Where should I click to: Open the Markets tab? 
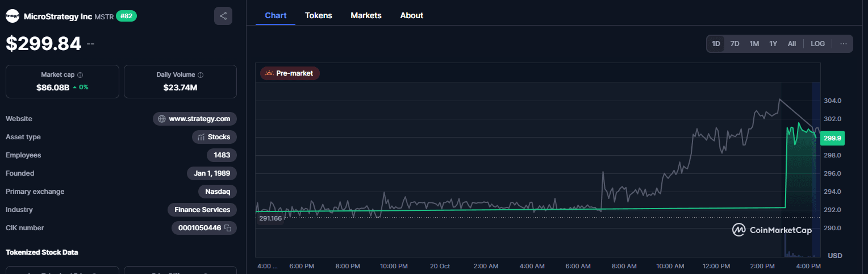tap(366, 15)
